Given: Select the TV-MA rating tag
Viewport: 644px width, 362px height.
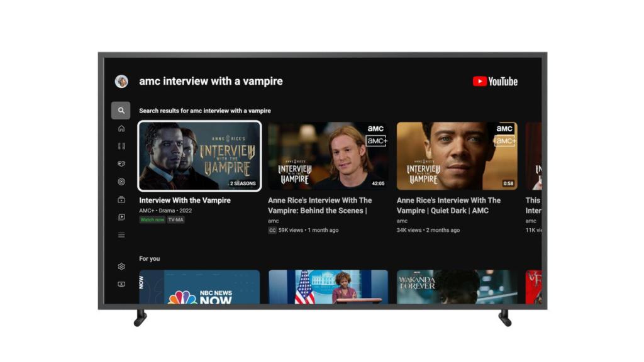Looking at the screenshot, I should [175, 219].
